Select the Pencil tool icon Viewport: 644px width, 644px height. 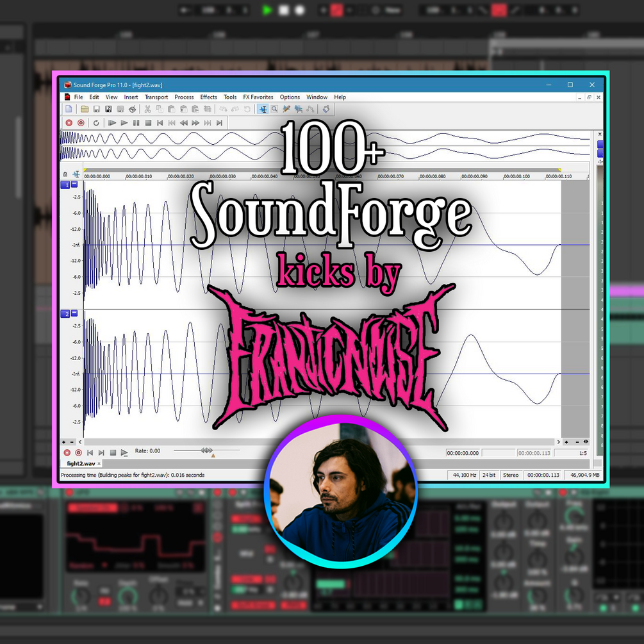[286, 109]
